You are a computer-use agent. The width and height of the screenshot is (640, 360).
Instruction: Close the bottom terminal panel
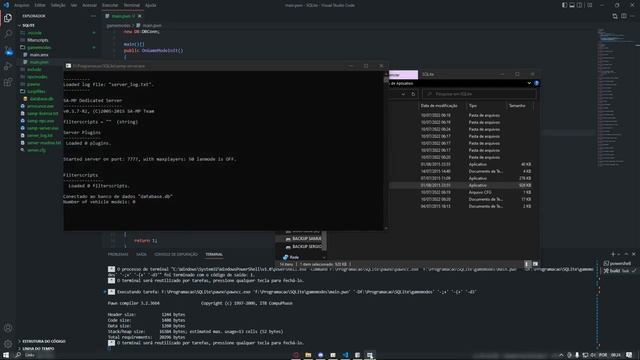633,254
